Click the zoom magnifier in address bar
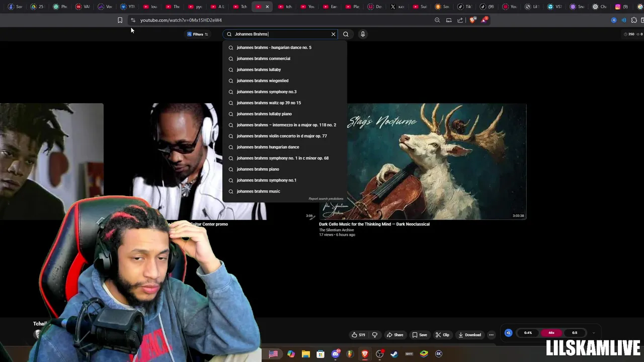The width and height of the screenshot is (644, 362). 437,20
